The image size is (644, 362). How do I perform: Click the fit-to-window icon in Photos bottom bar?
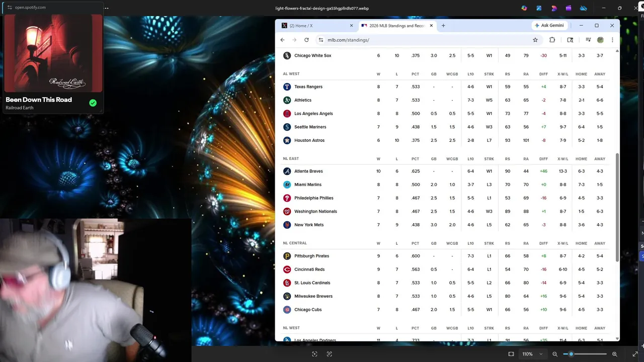point(511,354)
